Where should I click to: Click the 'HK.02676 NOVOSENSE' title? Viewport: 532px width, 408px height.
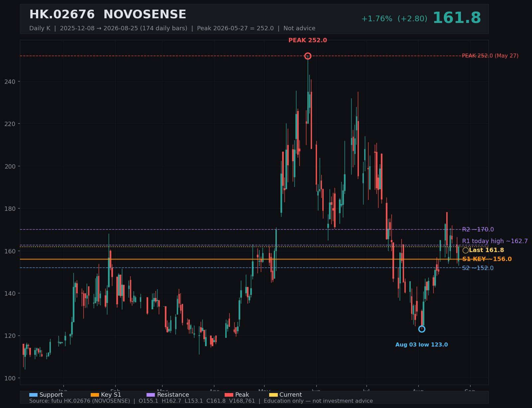click(x=108, y=14)
